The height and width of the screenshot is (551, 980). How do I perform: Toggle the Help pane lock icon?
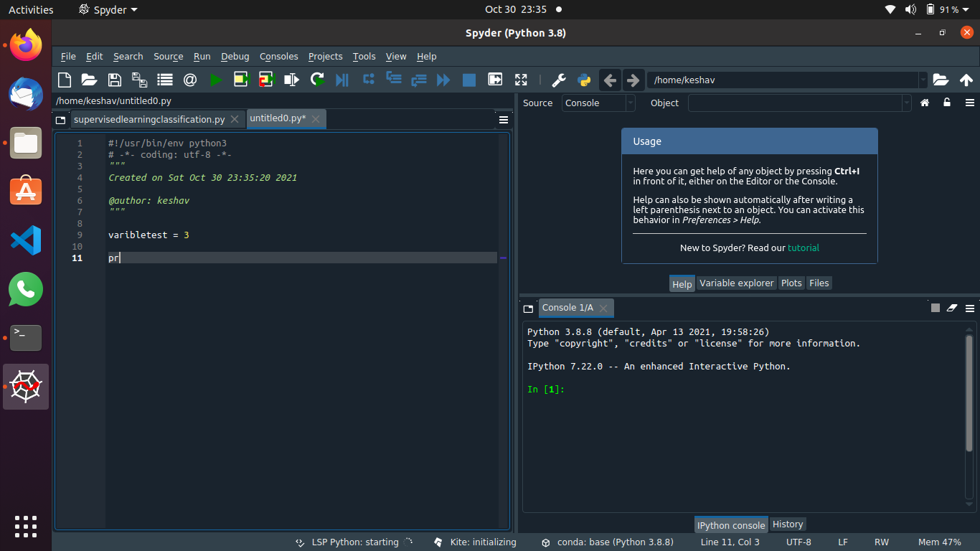click(x=947, y=103)
